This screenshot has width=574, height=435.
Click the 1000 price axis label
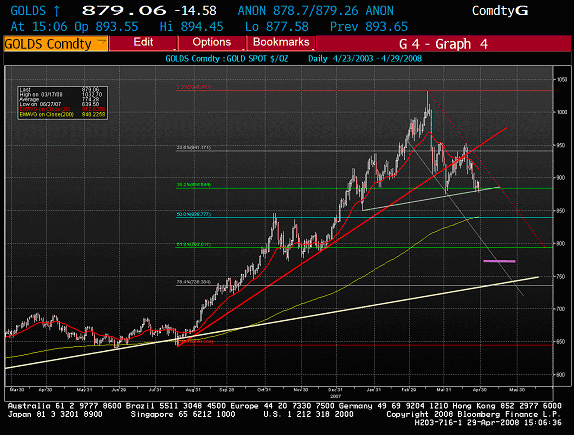[562, 112]
